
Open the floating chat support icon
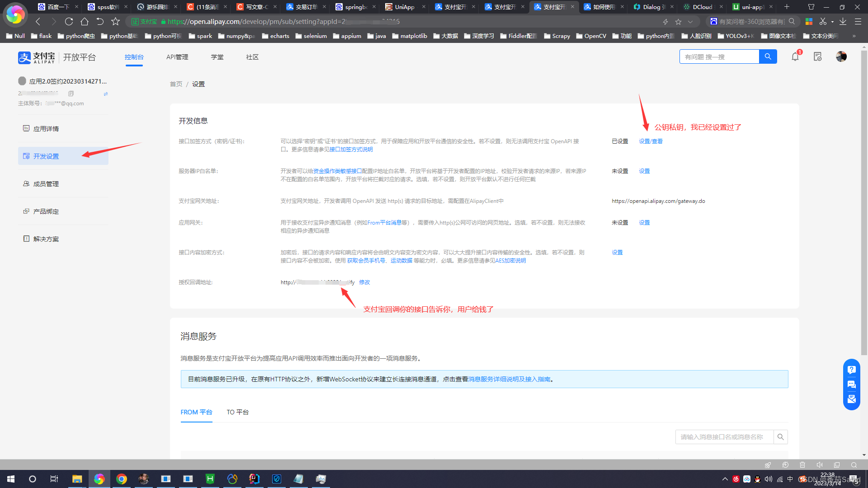click(x=852, y=385)
